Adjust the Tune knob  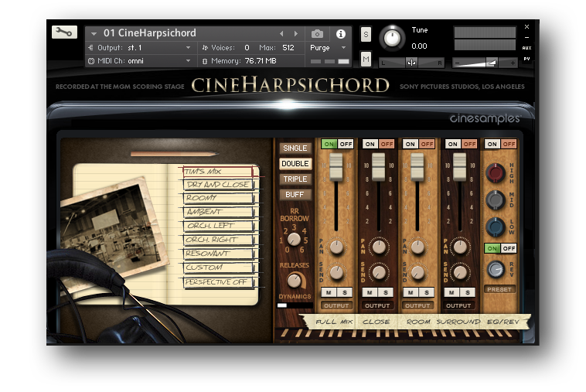coord(393,38)
